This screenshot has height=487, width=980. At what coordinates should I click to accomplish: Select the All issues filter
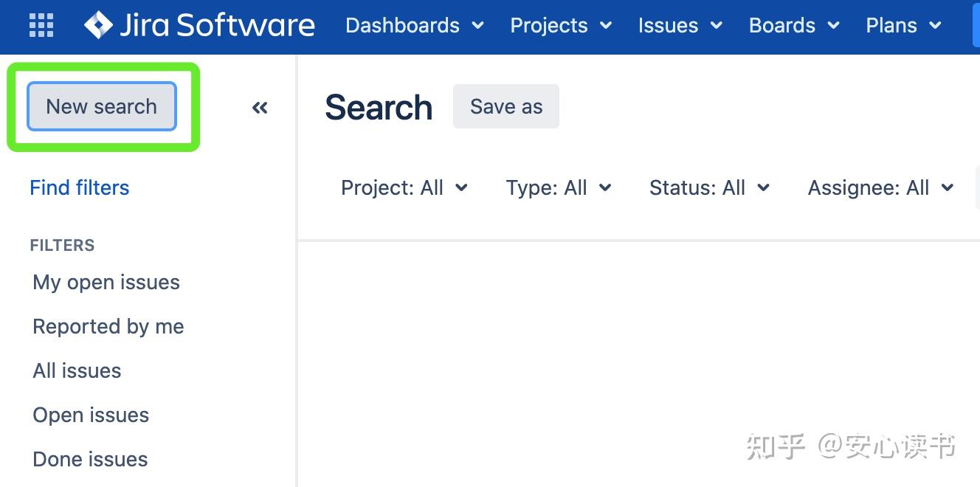(x=77, y=370)
